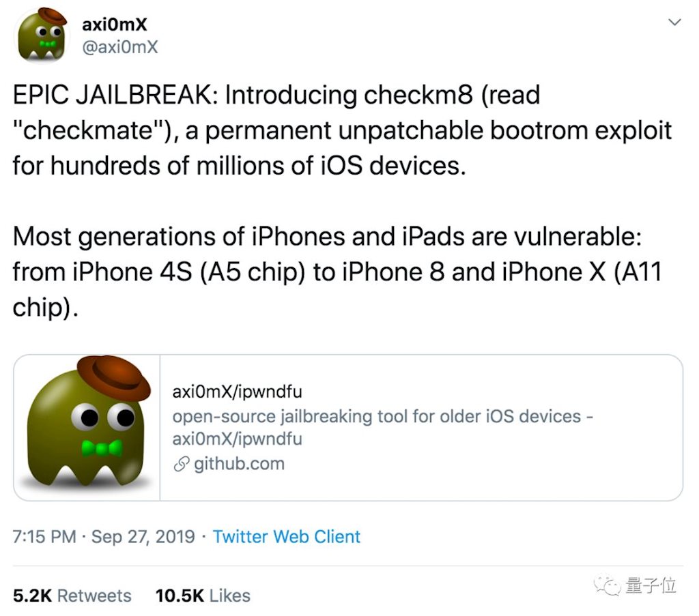This screenshot has width=699, height=616.
Task: Open the tweet options chevron menu
Action: click(674, 23)
